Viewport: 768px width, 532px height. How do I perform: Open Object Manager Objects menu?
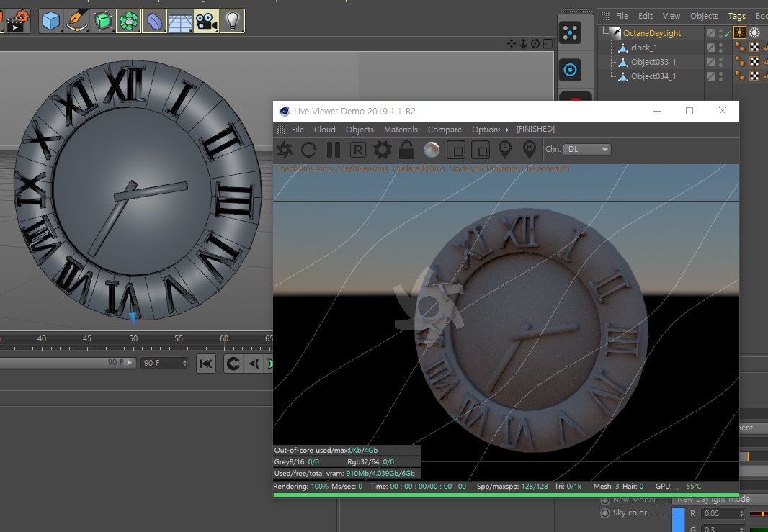pyautogui.click(x=704, y=16)
